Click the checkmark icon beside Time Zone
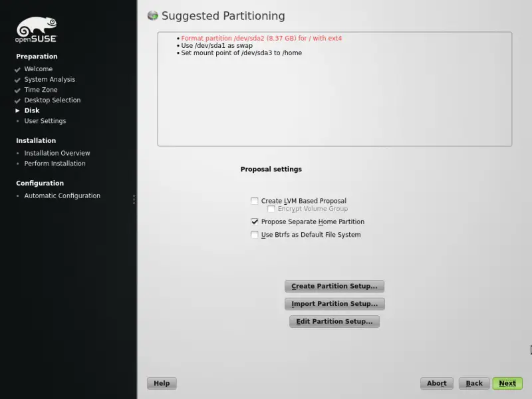The image size is (532, 399). click(17, 90)
